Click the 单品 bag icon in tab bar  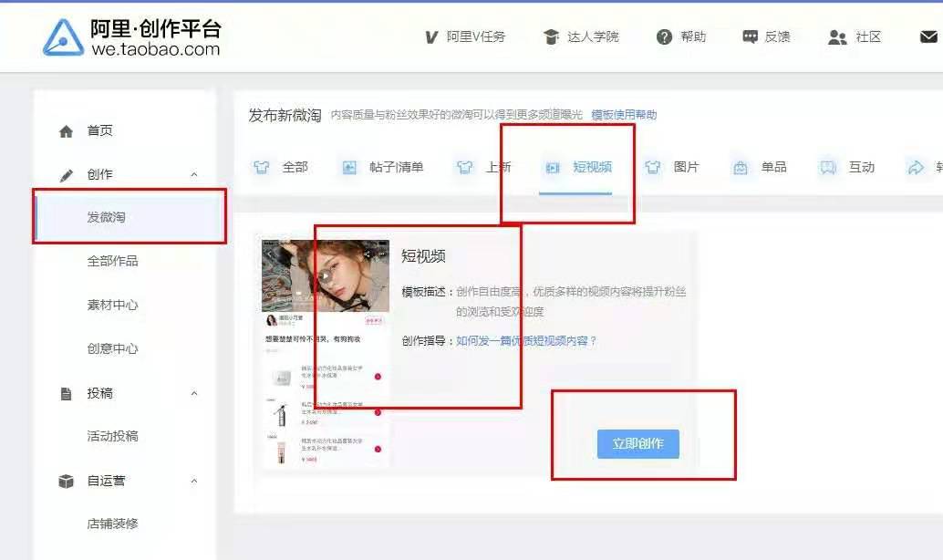[x=741, y=167]
